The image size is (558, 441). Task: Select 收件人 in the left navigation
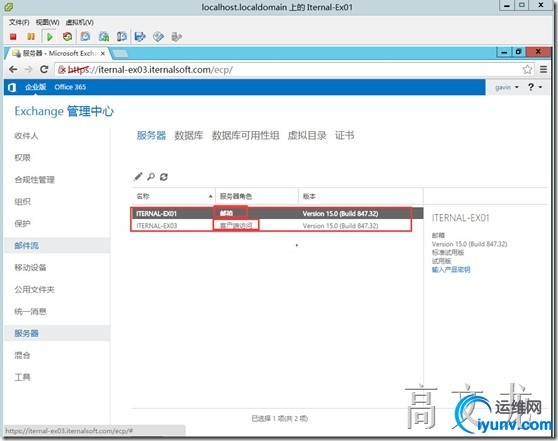tap(26, 136)
